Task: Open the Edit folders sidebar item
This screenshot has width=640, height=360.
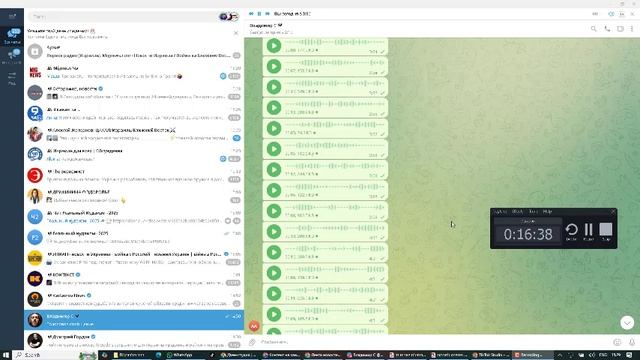Action: (x=12, y=78)
